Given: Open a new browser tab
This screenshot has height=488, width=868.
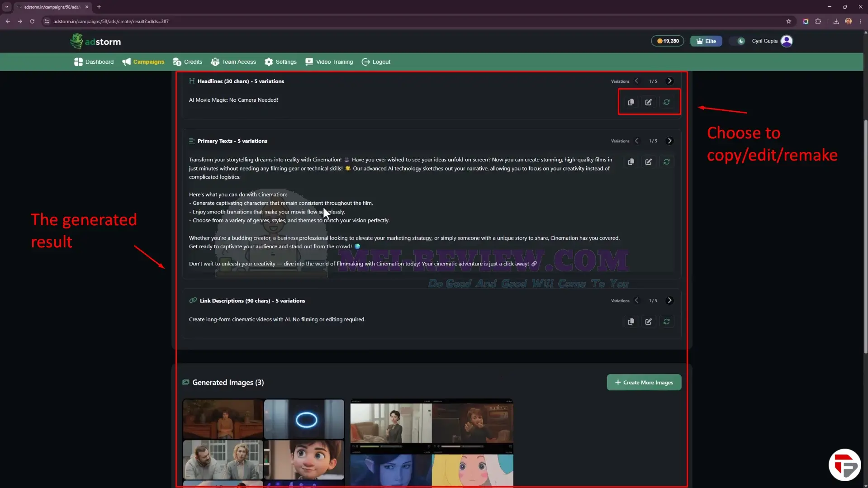Looking at the screenshot, I should point(99,7).
